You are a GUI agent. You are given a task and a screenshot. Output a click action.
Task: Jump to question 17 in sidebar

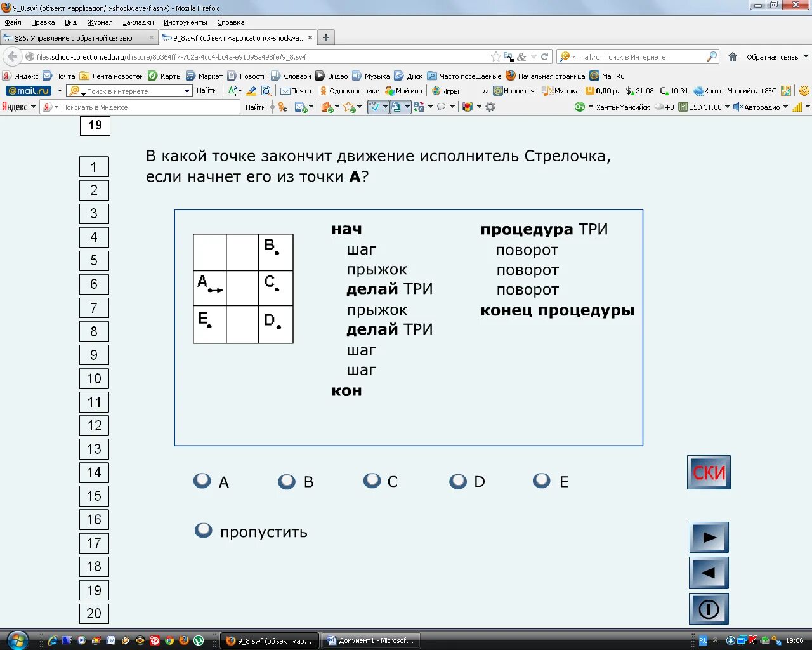[x=94, y=543]
